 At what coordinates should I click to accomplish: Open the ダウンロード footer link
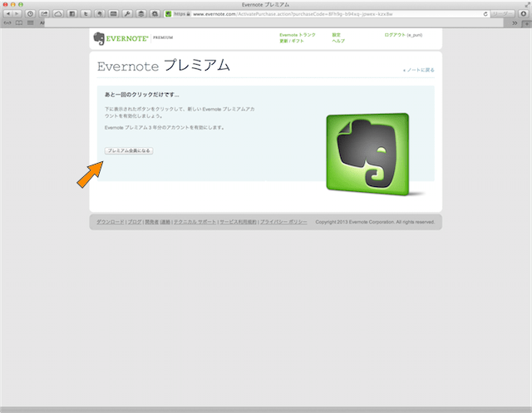pos(111,222)
